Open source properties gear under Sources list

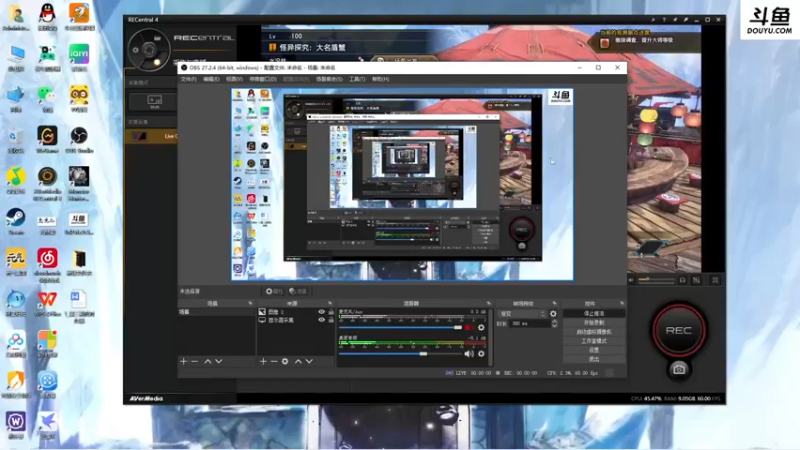coord(285,361)
